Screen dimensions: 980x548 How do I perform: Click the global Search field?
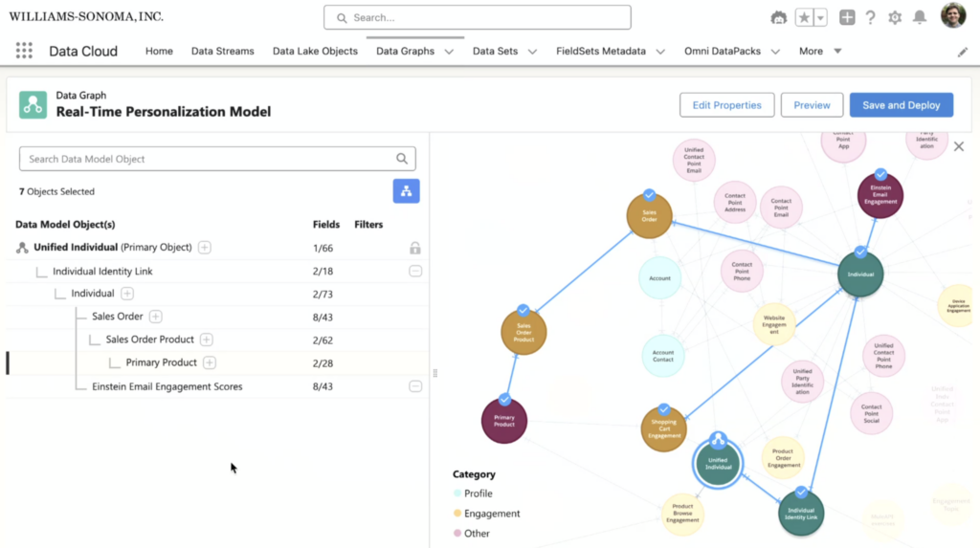coord(478,17)
